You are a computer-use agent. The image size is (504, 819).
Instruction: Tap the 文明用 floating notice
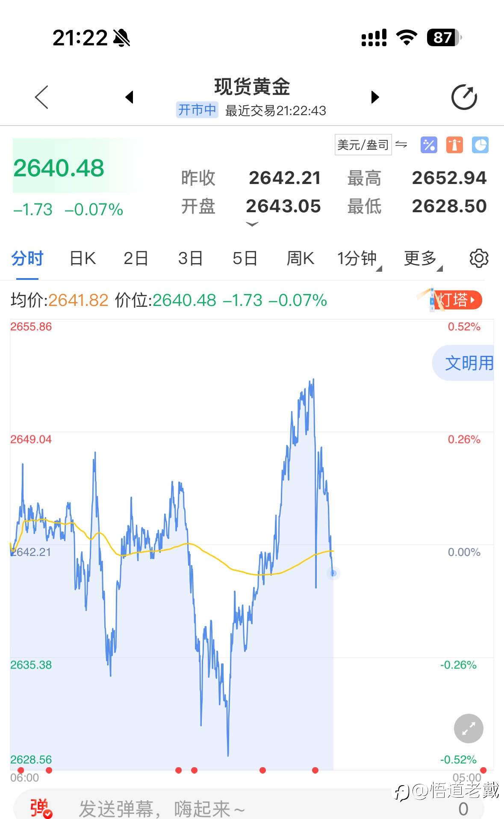click(x=466, y=363)
